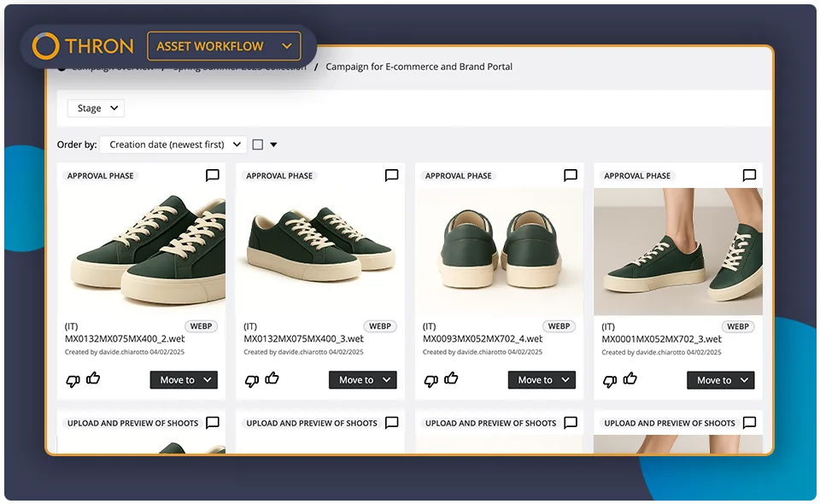
Task: Open the selection options arrow beside checkbox
Action: pos(273,145)
